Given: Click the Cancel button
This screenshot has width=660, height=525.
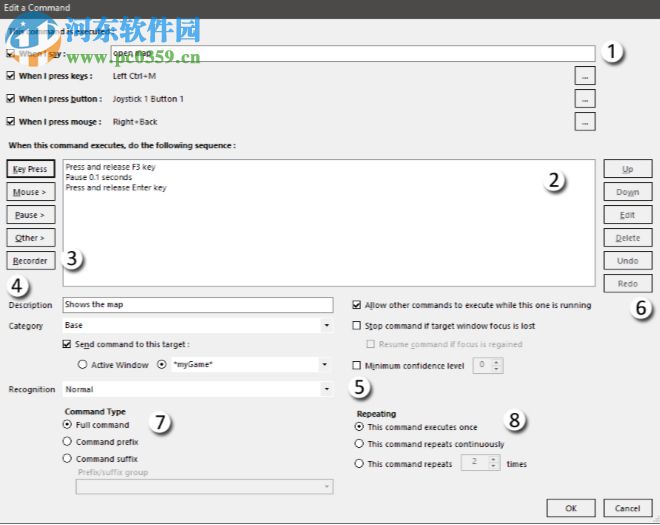Looking at the screenshot, I should pos(628,508).
